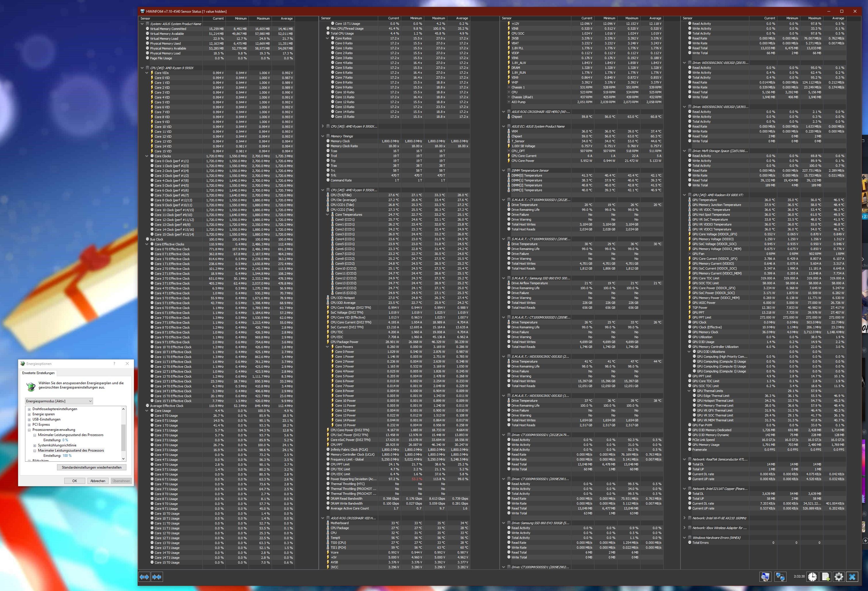Viewport: 868px width, 591px height.
Task: Reset min/max values with the clock icon
Action: coord(812,577)
